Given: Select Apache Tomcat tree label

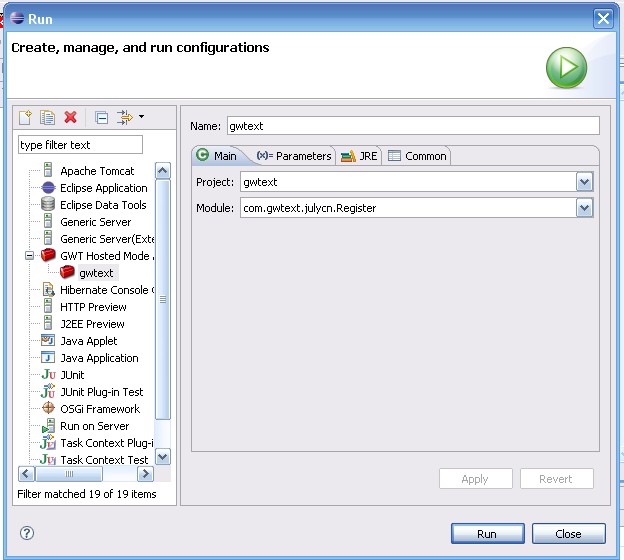Looking at the screenshot, I should [x=97, y=171].
